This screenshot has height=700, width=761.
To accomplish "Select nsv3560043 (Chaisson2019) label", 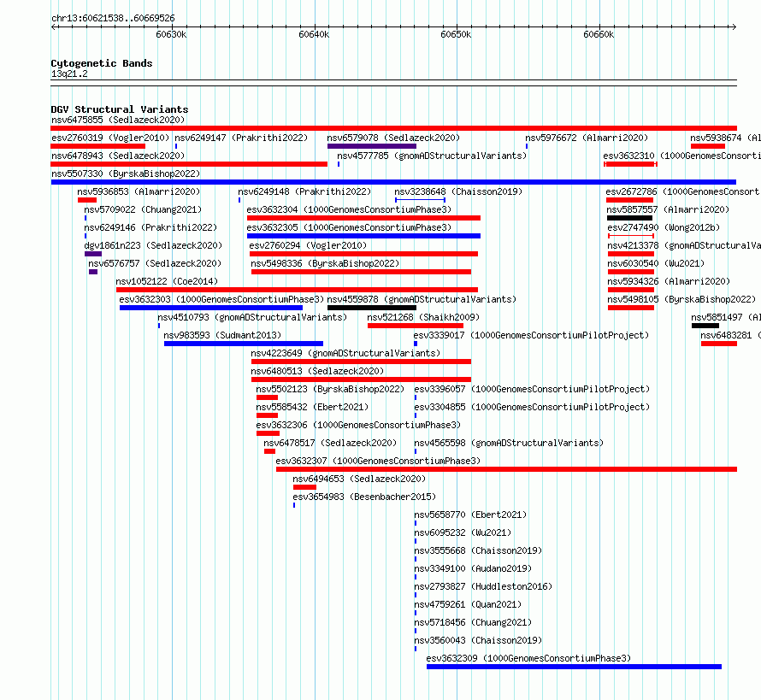I will coord(479,640).
